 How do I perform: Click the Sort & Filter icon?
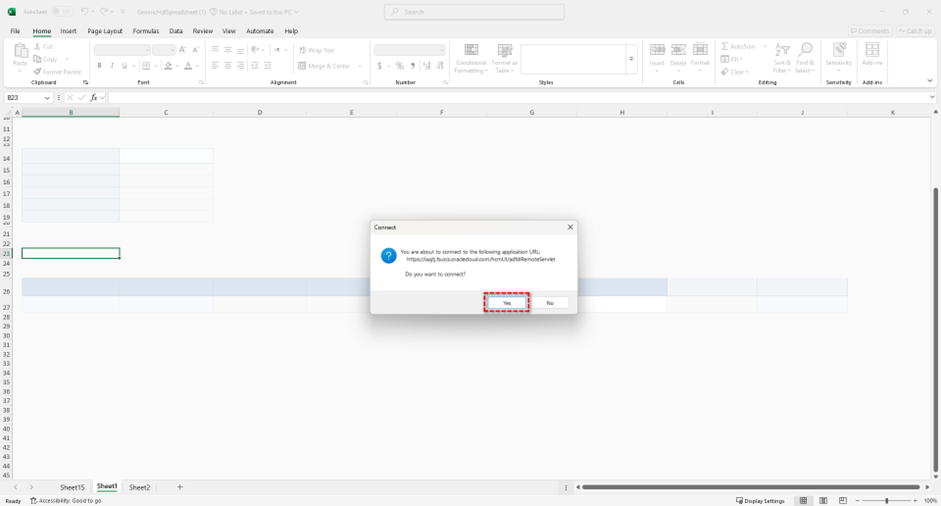click(x=782, y=51)
